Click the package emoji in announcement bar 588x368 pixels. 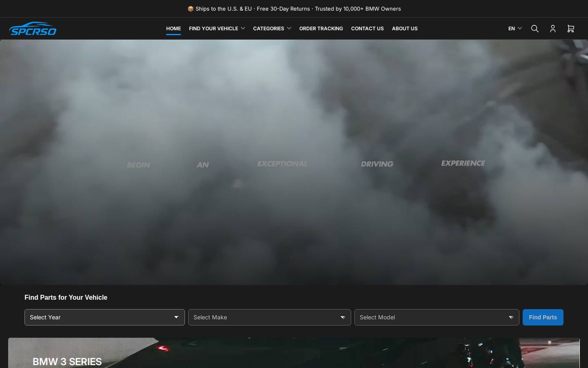pos(190,9)
